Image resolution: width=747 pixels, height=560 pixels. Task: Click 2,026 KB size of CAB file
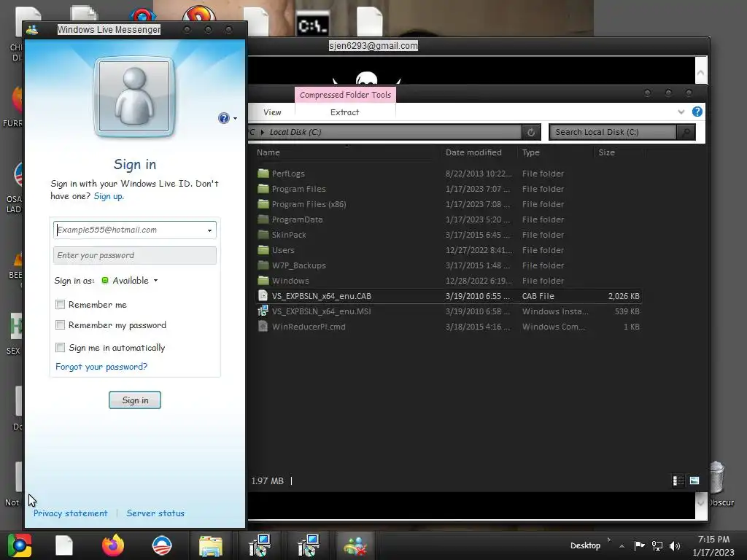click(x=624, y=296)
